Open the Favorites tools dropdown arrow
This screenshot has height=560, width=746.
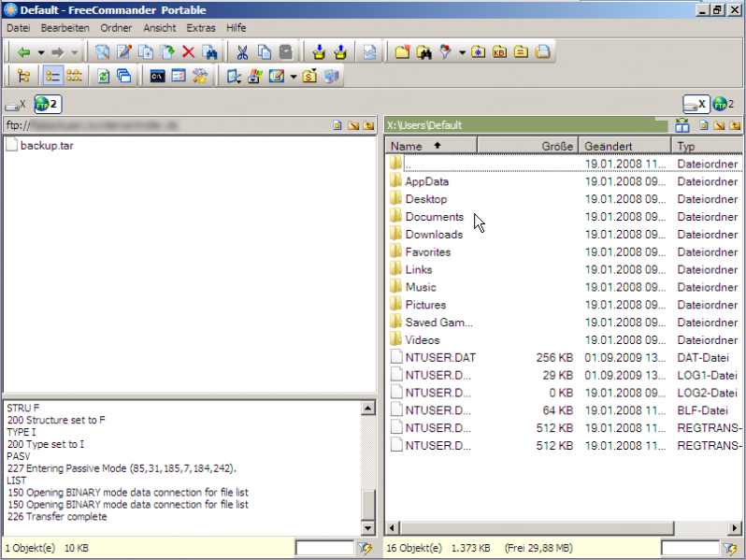294,76
